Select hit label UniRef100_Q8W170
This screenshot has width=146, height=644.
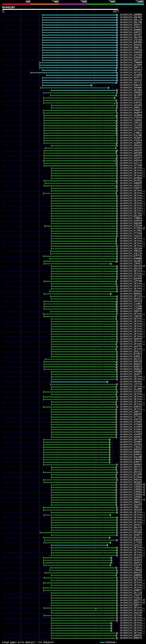(131, 48)
